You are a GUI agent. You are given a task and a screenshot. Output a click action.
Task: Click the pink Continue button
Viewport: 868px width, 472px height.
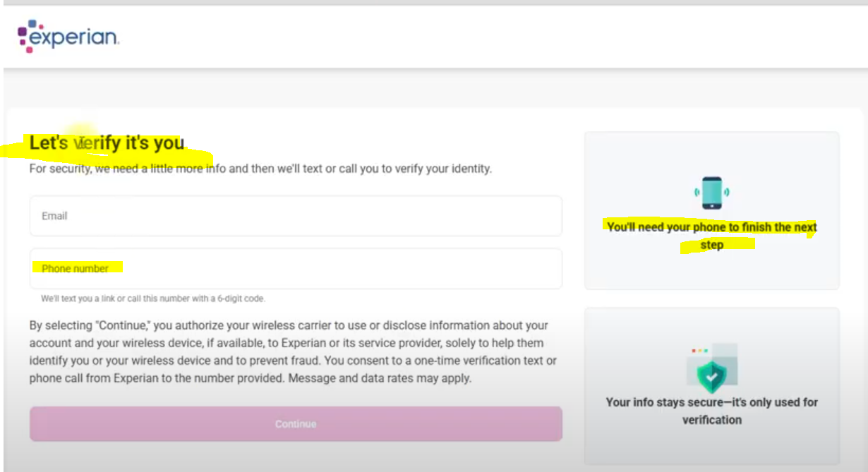[296, 424]
